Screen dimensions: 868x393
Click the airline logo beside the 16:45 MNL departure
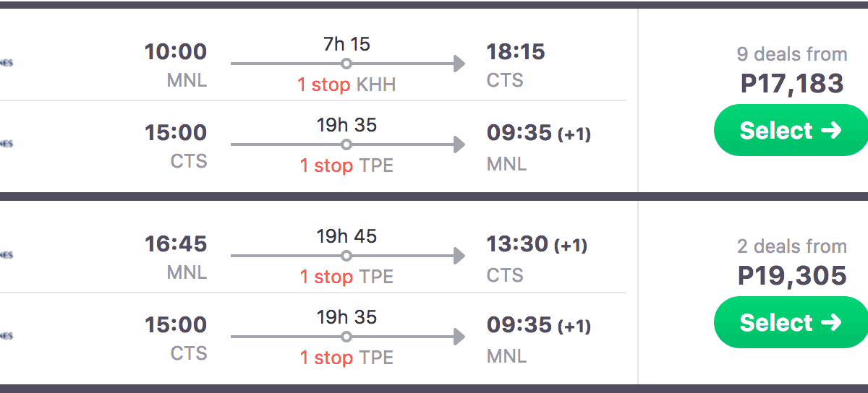click(x=6, y=255)
